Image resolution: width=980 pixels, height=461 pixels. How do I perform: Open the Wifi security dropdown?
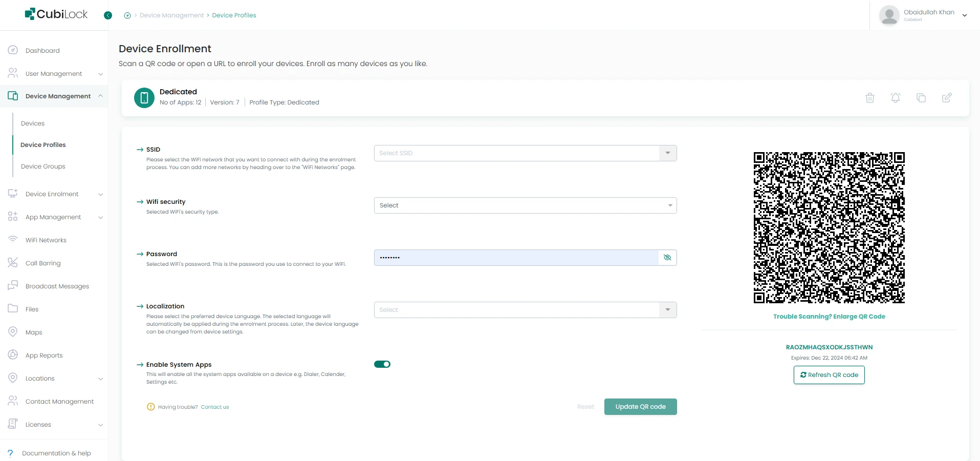525,205
